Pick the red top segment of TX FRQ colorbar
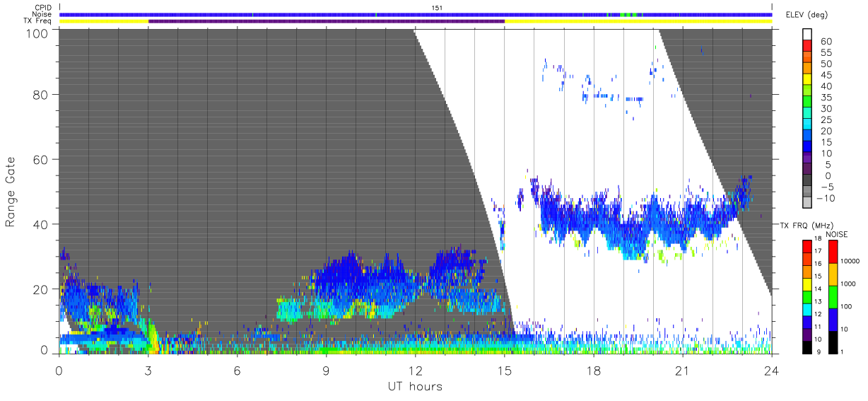868x401 pixels. [806, 247]
